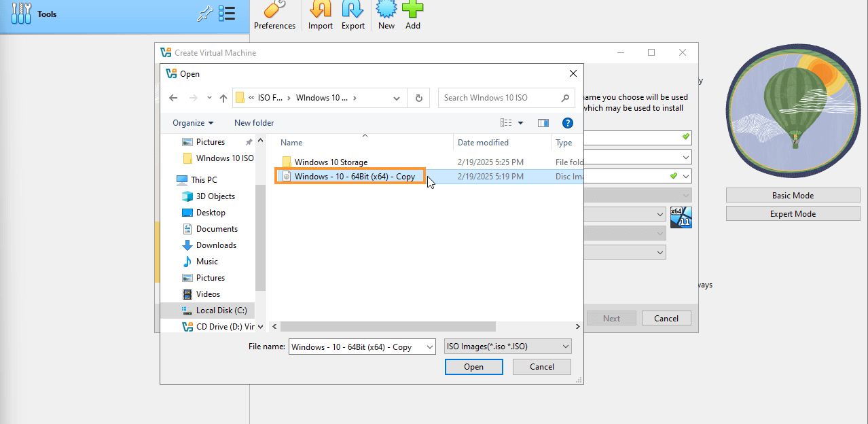
Task: Go back in the Open dialog
Action: [173, 98]
